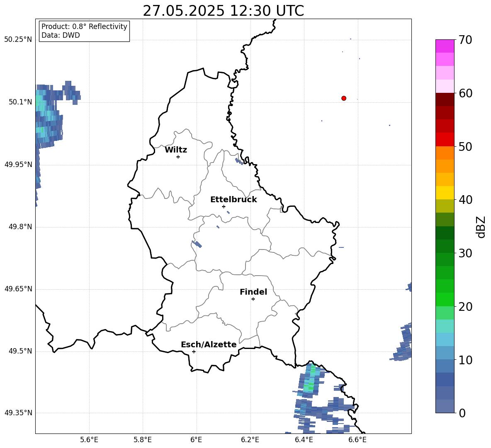This screenshot has width=491, height=448.
Task: Click the 6.6°E longitude label
Action: tap(357, 440)
